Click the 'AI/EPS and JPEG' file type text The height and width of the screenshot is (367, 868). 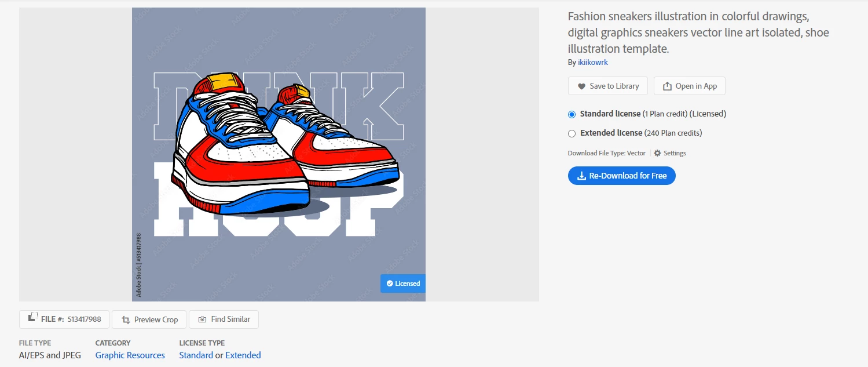tap(50, 355)
